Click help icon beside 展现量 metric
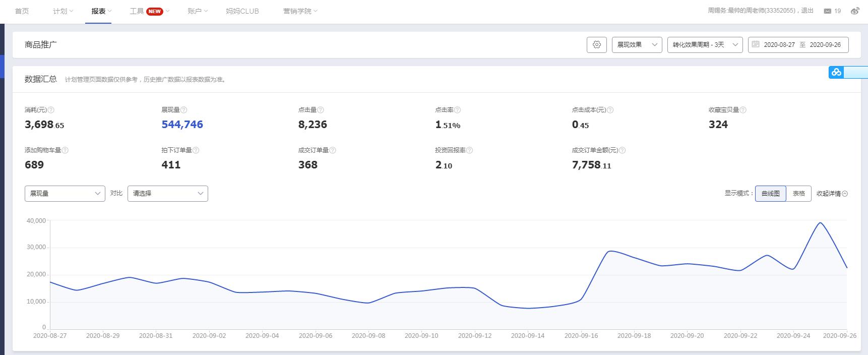 coord(184,110)
